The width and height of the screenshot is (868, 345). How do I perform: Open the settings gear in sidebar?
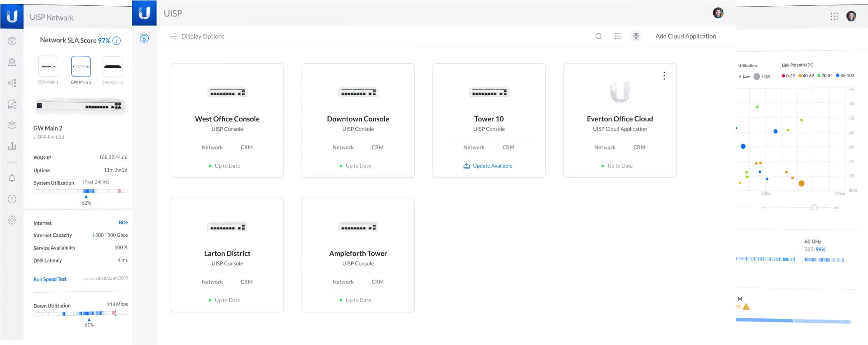[x=12, y=220]
